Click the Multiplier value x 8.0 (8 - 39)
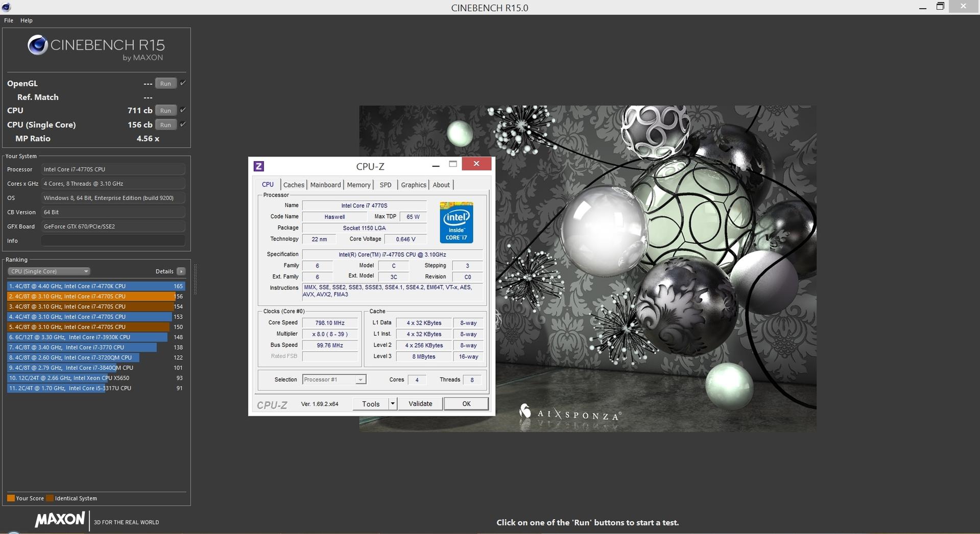980x534 pixels. point(330,334)
